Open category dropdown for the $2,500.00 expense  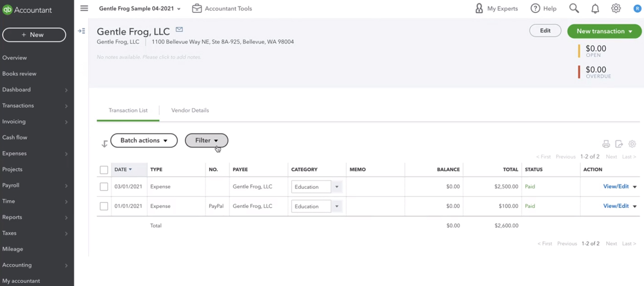(337, 187)
